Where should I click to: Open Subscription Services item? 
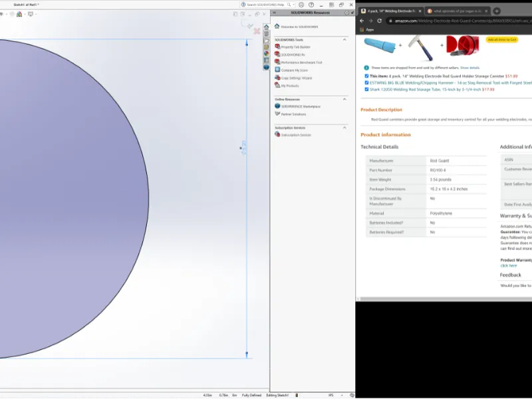click(293, 135)
